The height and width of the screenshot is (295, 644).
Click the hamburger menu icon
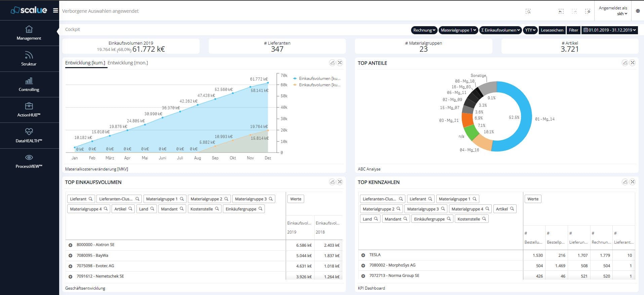pos(55,10)
